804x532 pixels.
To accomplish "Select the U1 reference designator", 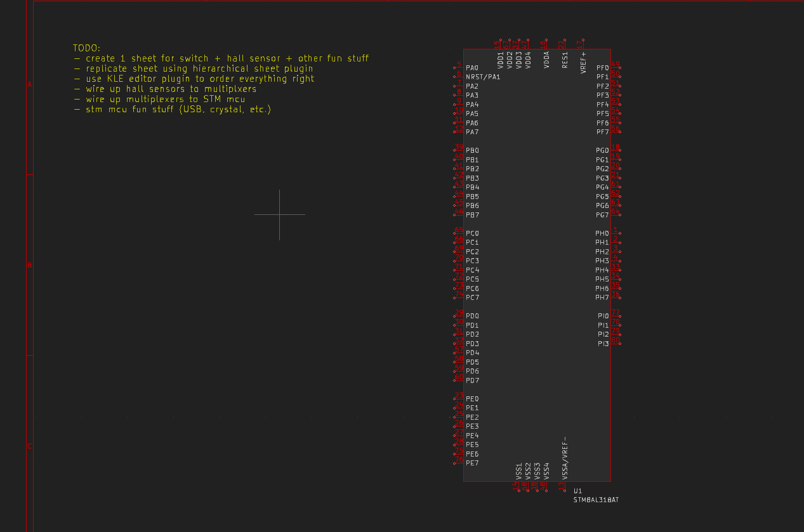I will (577, 491).
